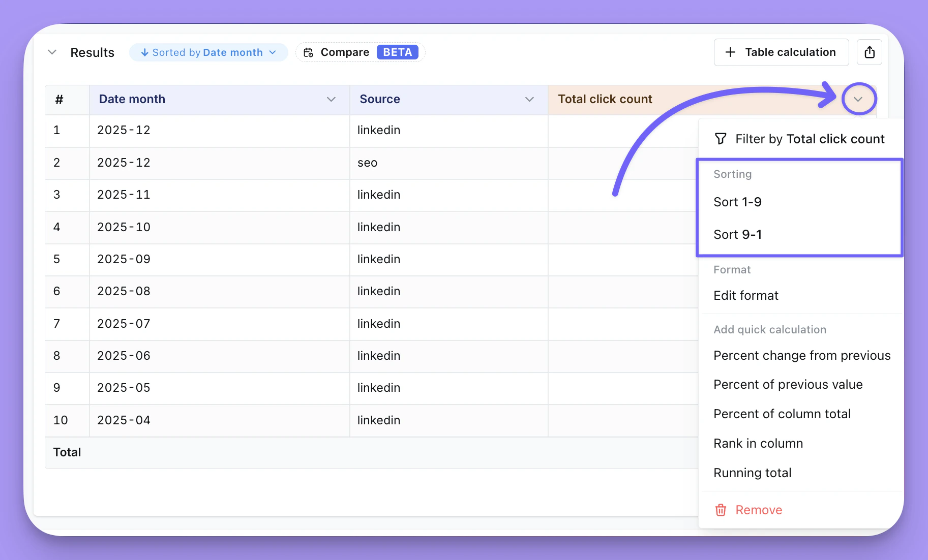Screen dimensions: 928x560
Task: Click the filter funnel icon
Action: tap(721, 139)
